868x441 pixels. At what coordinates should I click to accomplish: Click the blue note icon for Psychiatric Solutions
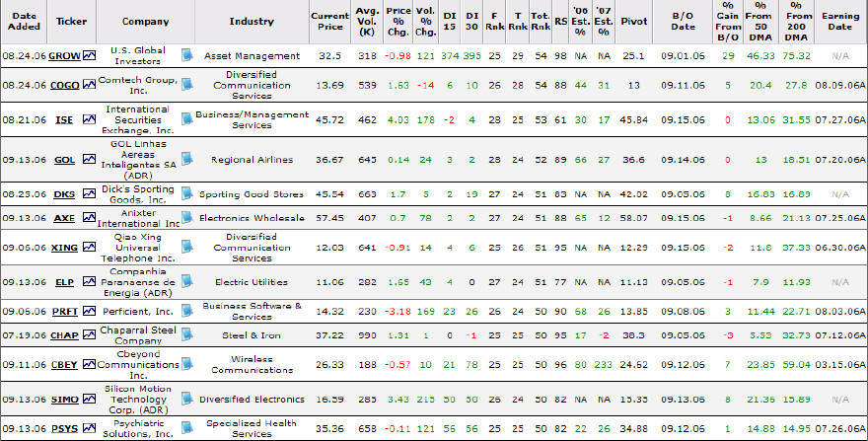point(187,428)
